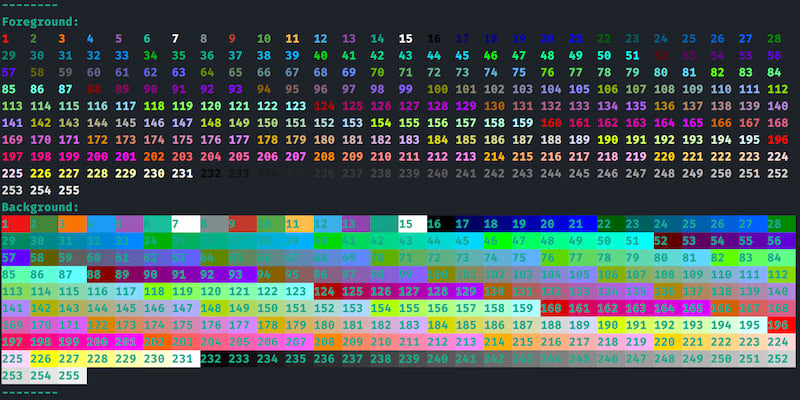Choose the black background swatch 16
Image resolution: width=800 pixels, height=400 pixels.
[x=441, y=224]
